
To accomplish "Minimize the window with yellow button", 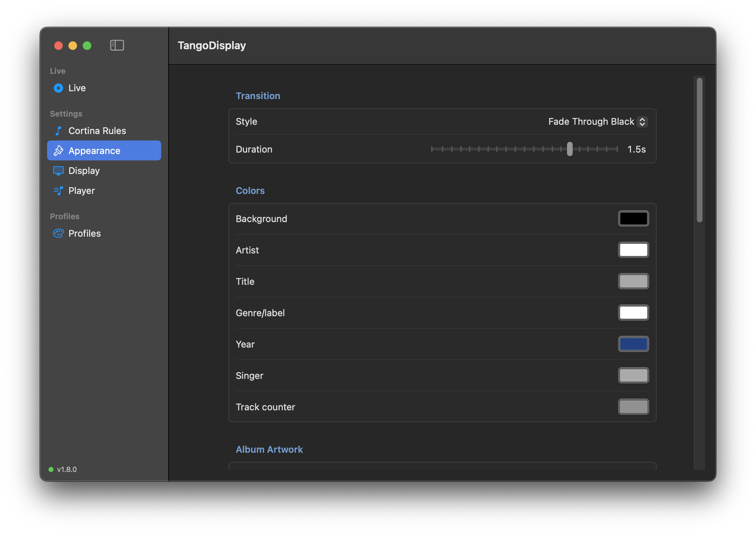I will (73, 46).
